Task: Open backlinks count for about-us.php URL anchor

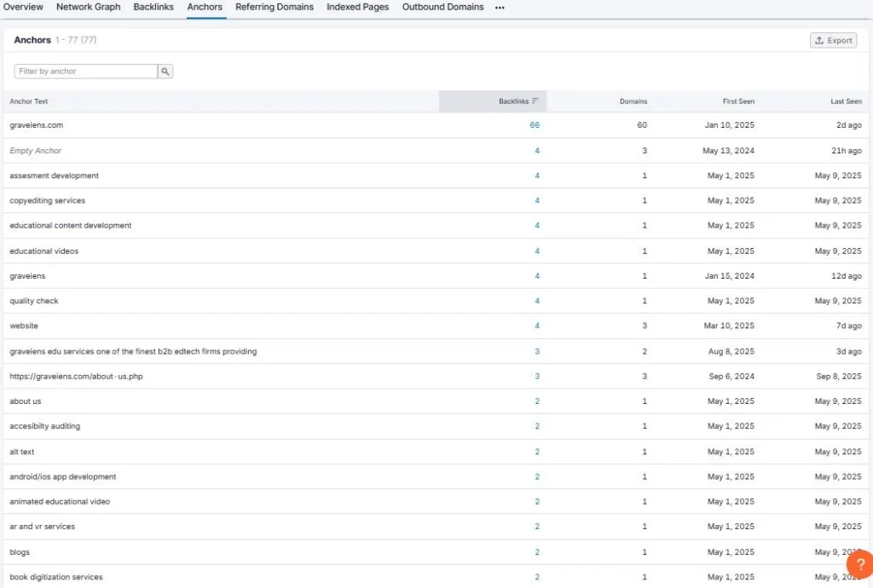Action: pyautogui.click(x=537, y=377)
